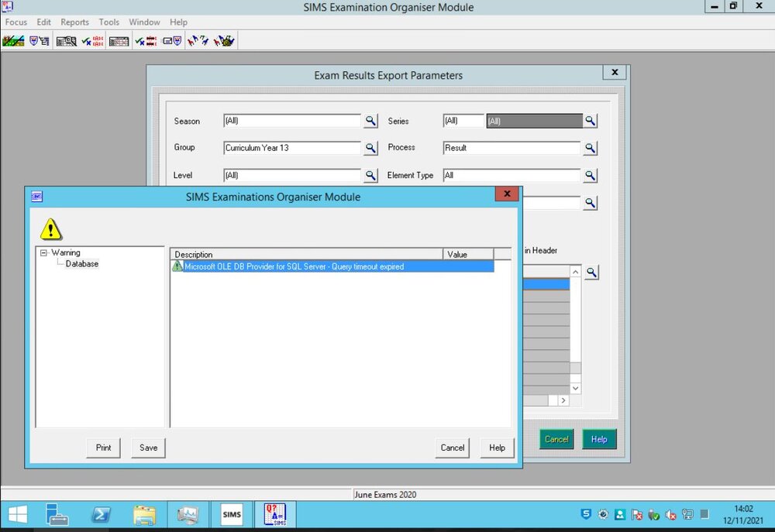Open the Element Type lookup magnifier
775x532 pixels.
590,175
